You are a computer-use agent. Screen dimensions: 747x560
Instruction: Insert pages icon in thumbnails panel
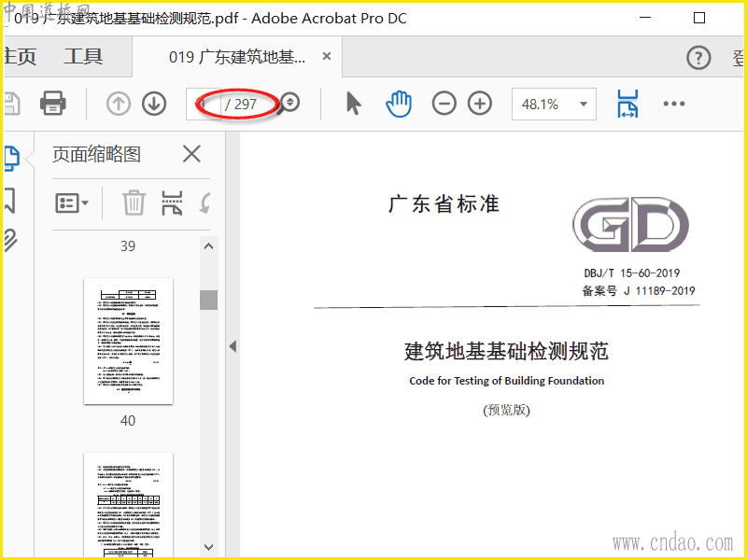(x=172, y=203)
